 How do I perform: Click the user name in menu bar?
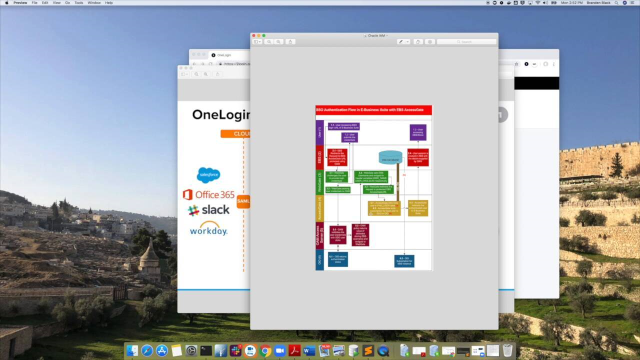coord(599,2)
